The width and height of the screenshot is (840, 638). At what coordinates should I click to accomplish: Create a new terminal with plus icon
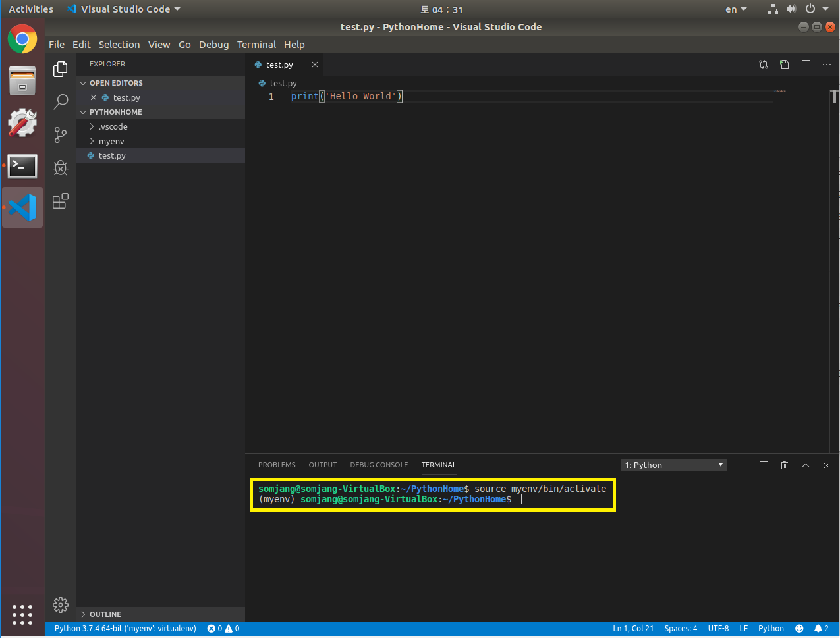pos(742,465)
